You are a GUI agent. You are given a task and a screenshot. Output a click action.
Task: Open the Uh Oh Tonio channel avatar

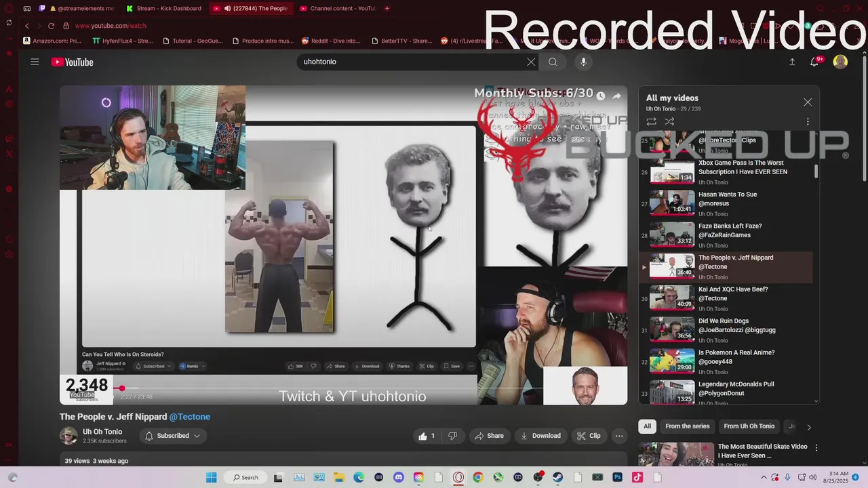click(x=68, y=436)
